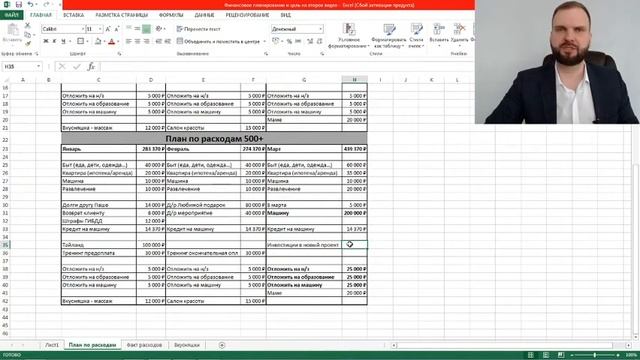Open the font name dropdown (Calibri)
Screen dimensions: 640x360
pyautogui.click(x=82, y=29)
